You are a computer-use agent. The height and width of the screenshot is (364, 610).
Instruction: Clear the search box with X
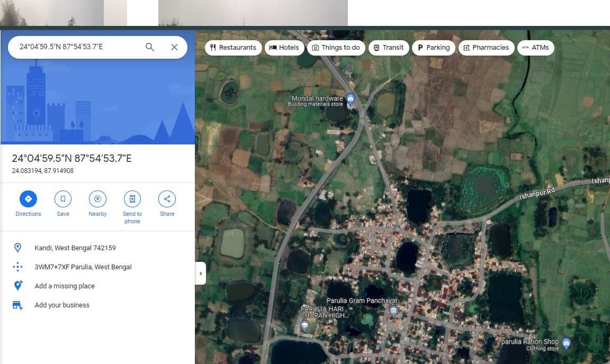174,47
